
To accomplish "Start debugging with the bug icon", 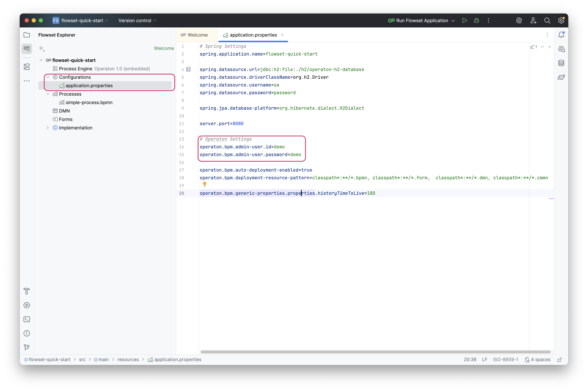I will tap(476, 20).
